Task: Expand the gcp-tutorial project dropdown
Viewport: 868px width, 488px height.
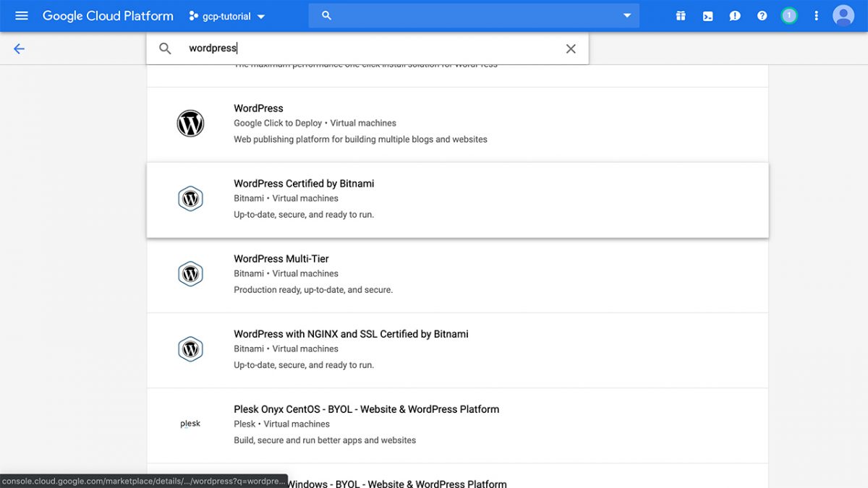Action: 261,15
